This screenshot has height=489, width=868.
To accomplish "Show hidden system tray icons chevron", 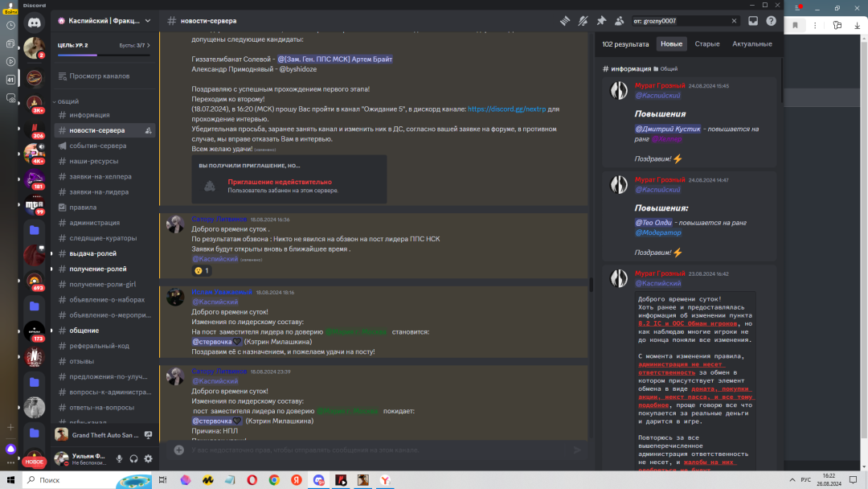I will coord(792,480).
